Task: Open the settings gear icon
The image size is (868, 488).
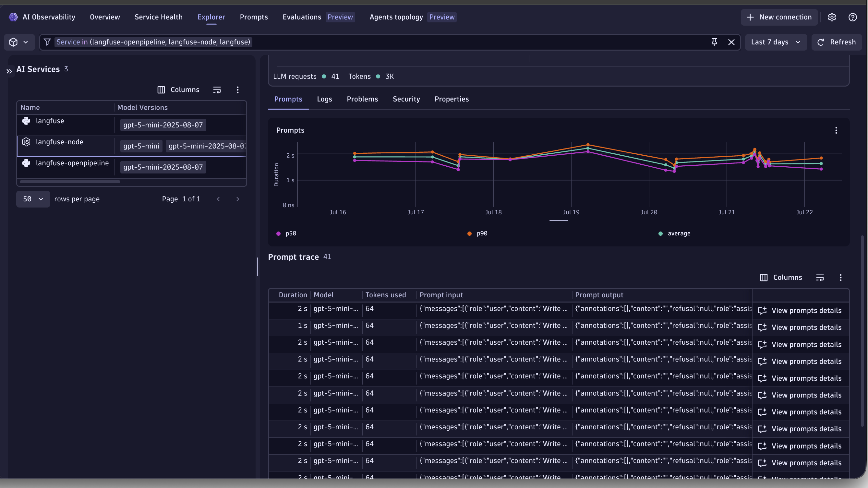Action: 832,17
